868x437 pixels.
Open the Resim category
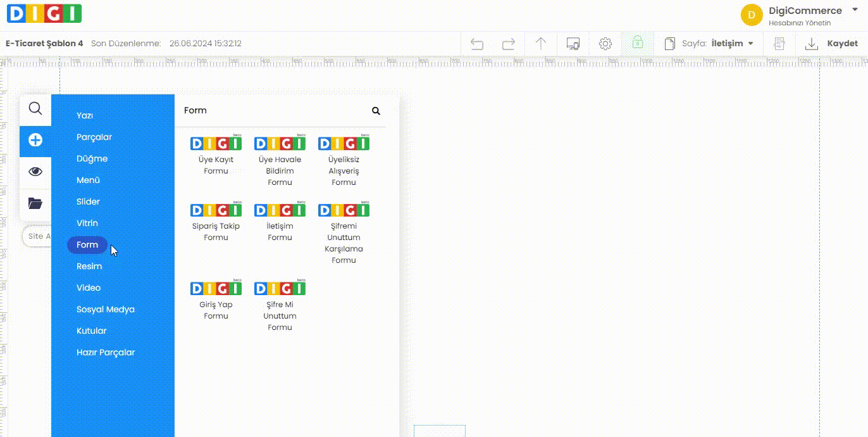[89, 266]
